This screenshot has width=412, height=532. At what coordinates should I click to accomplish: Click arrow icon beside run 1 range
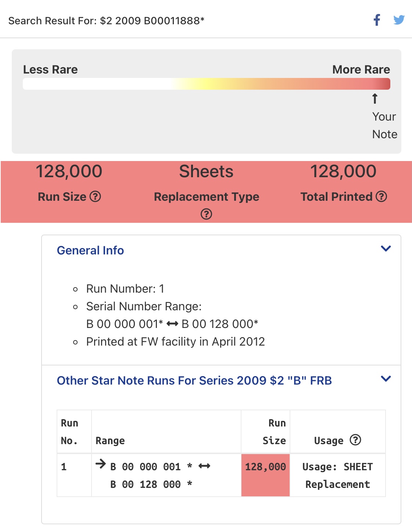click(x=100, y=464)
